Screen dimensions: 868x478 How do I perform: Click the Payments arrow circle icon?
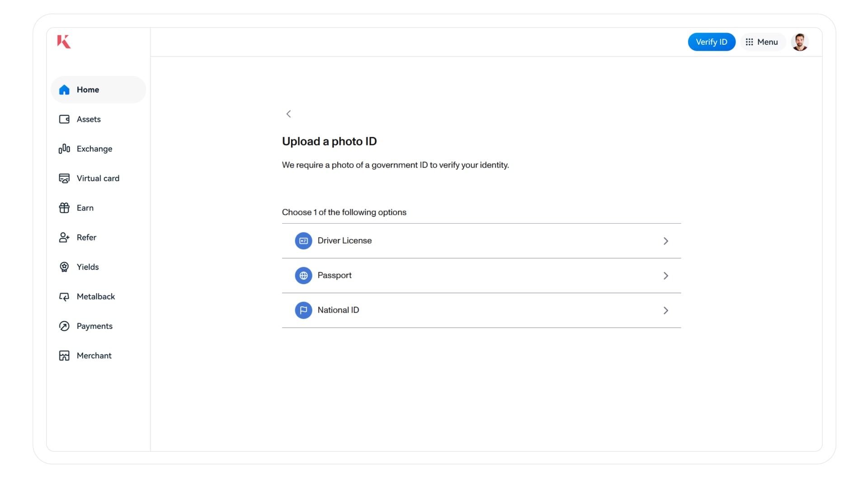pos(64,326)
